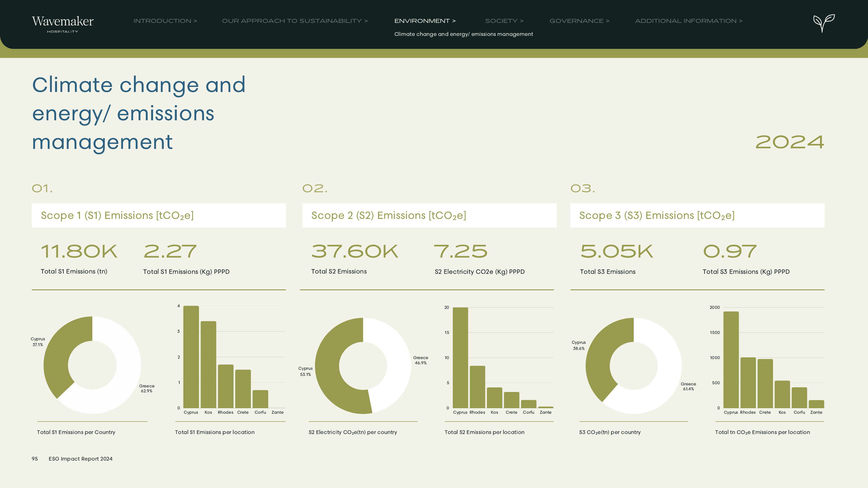This screenshot has width=868, height=488.
Task: Click 'Total S1 Emissions (tn)' label
Action: pyautogui.click(x=74, y=271)
